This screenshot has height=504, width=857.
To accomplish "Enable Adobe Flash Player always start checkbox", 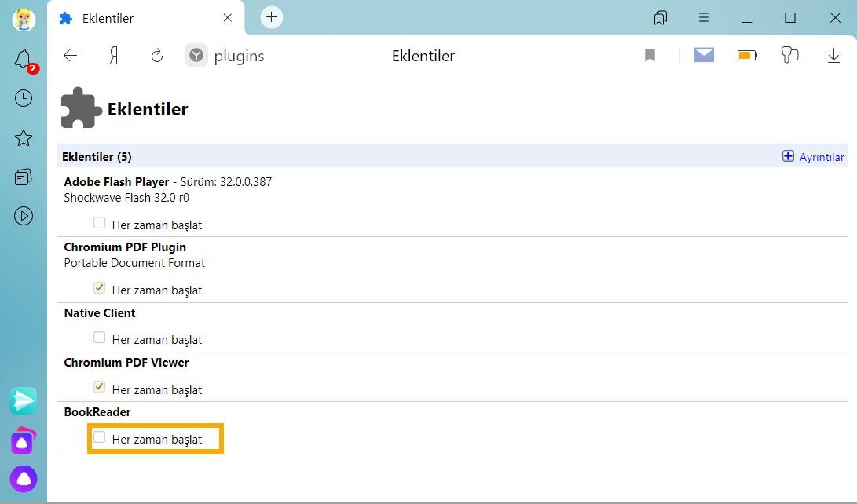I will [x=99, y=223].
